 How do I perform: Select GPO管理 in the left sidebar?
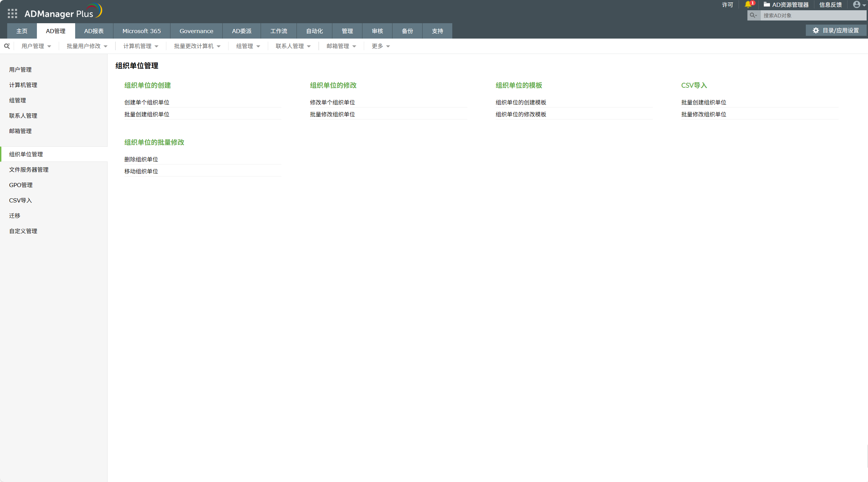pyautogui.click(x=21, y=185)
